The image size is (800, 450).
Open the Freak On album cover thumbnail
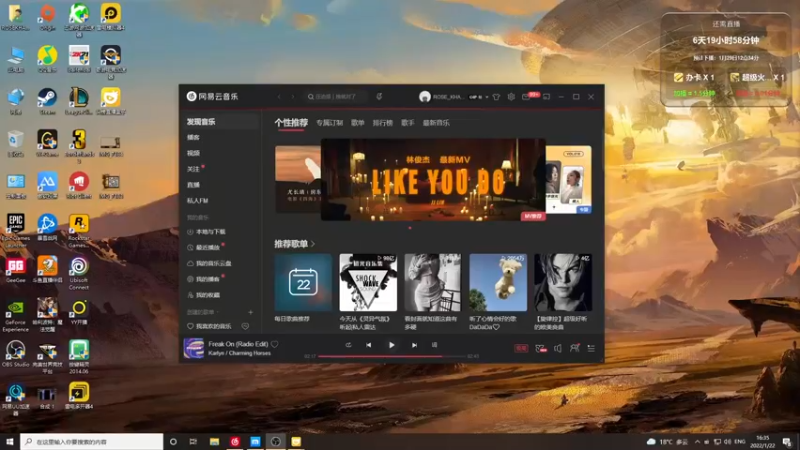(193, 348)
